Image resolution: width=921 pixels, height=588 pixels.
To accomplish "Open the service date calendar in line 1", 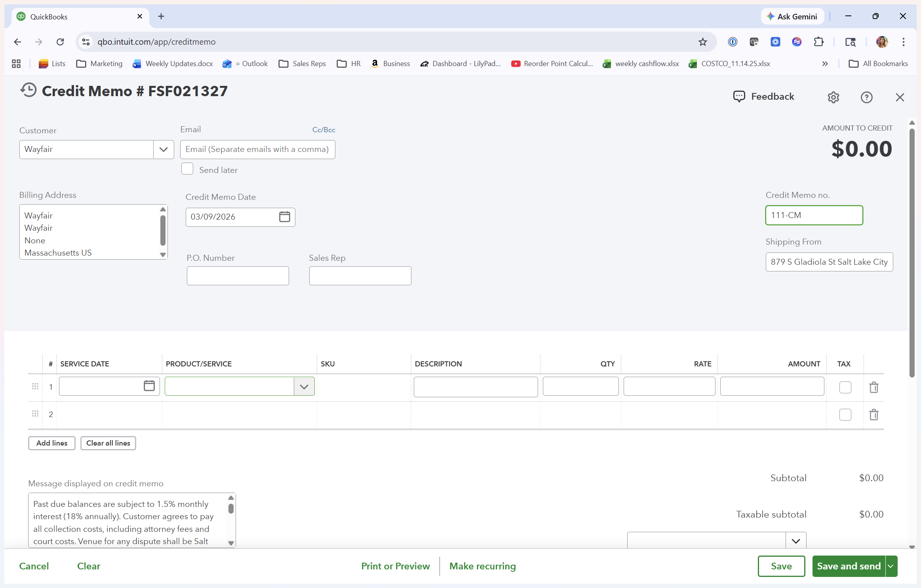I will tap(149, 386).
